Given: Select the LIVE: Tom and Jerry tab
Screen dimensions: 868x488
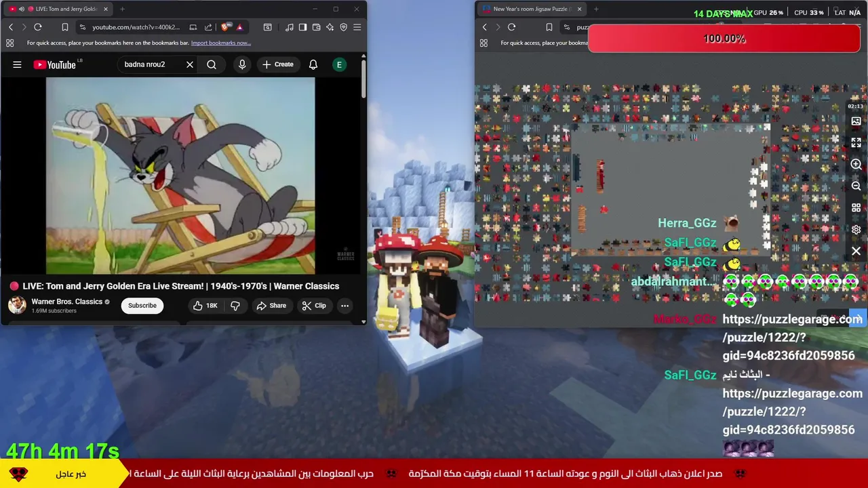Looking at the screenshot, I should click(x=60, y=9).
